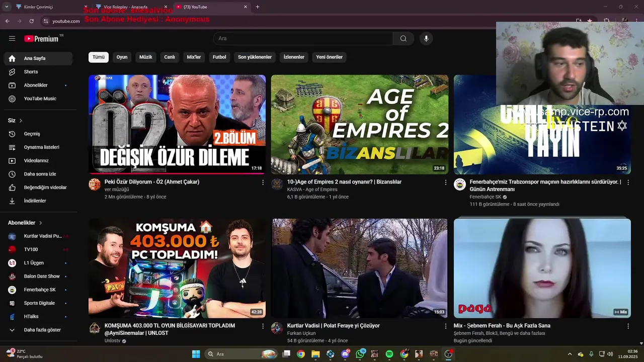Select the Tümü filter chip
Screen dimensions: 644x362
point(99,57)
